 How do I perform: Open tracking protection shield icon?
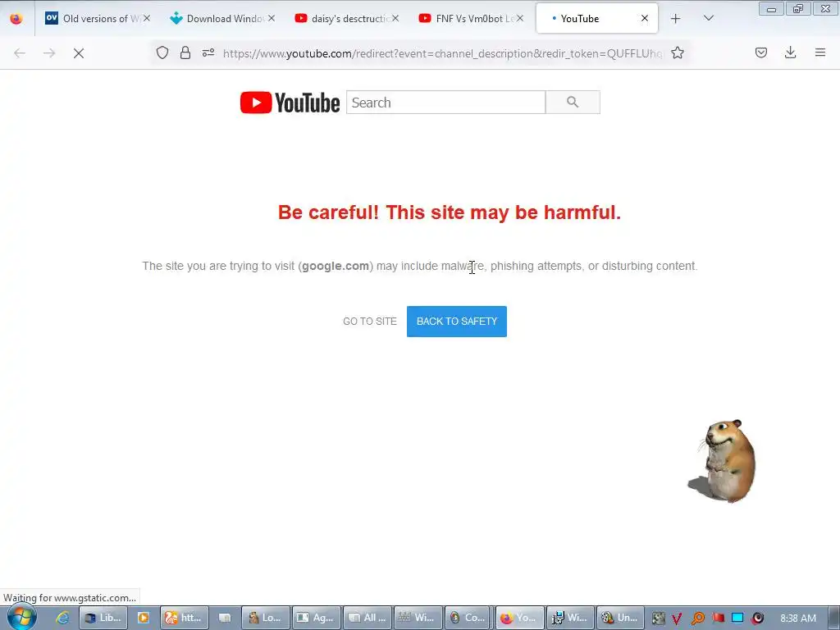162,52
